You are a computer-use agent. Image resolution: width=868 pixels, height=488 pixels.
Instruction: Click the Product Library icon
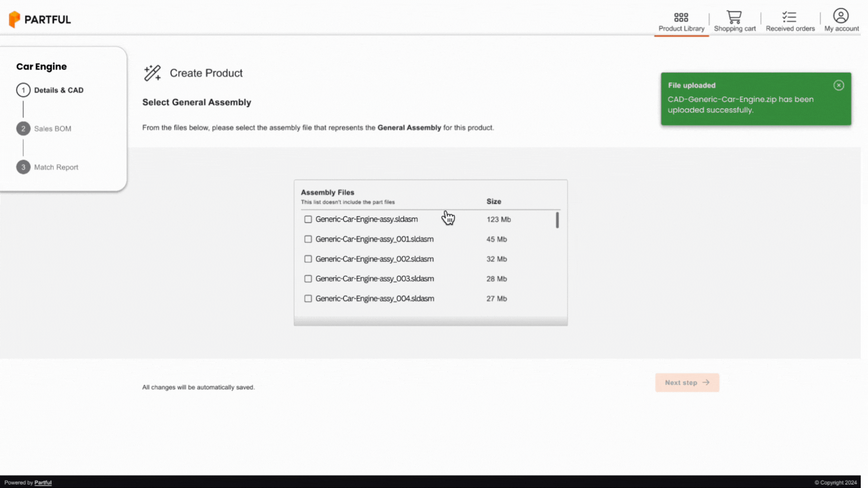click(x=681, y=16)
